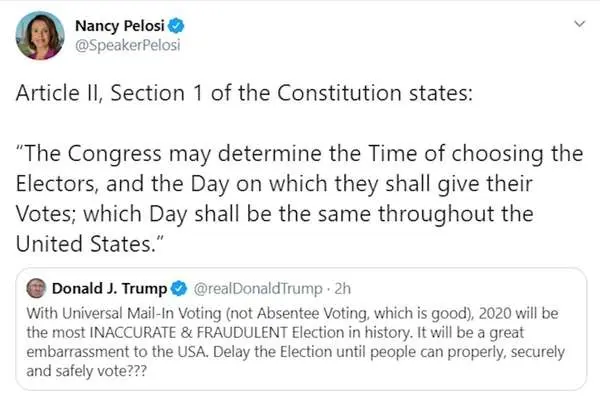Click verified badge beside Donald J. Trump
The width and height of the screenshot is (600, 400).
[x=178, y=289]
